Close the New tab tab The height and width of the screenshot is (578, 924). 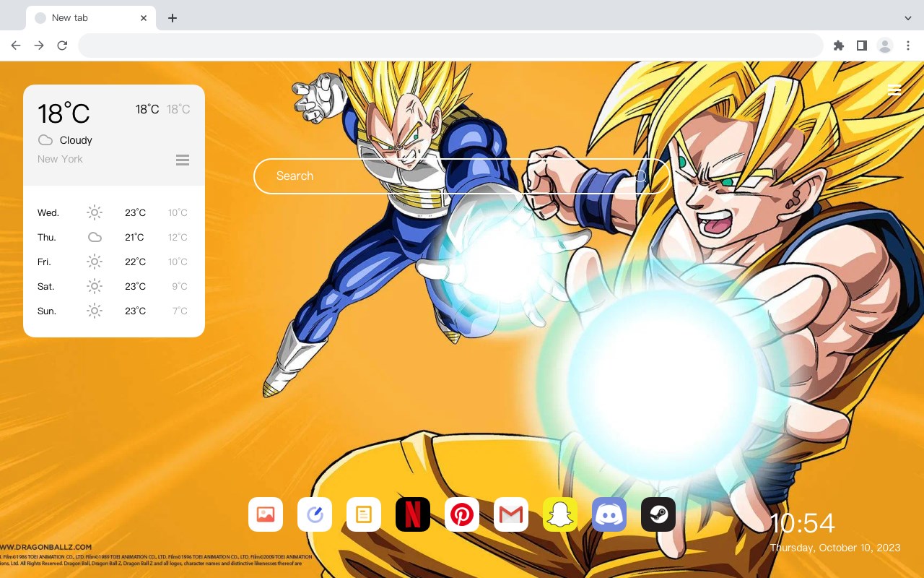click(144, 18)
